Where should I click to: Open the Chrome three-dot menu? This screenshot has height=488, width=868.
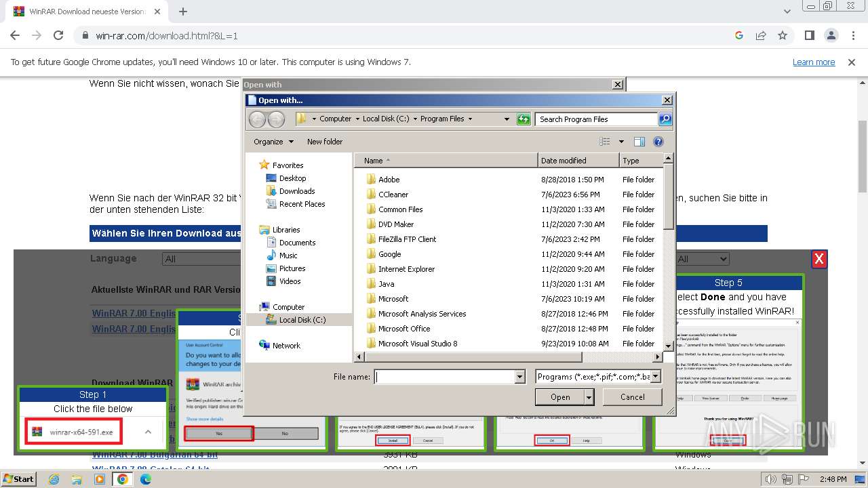pos(853,36)
